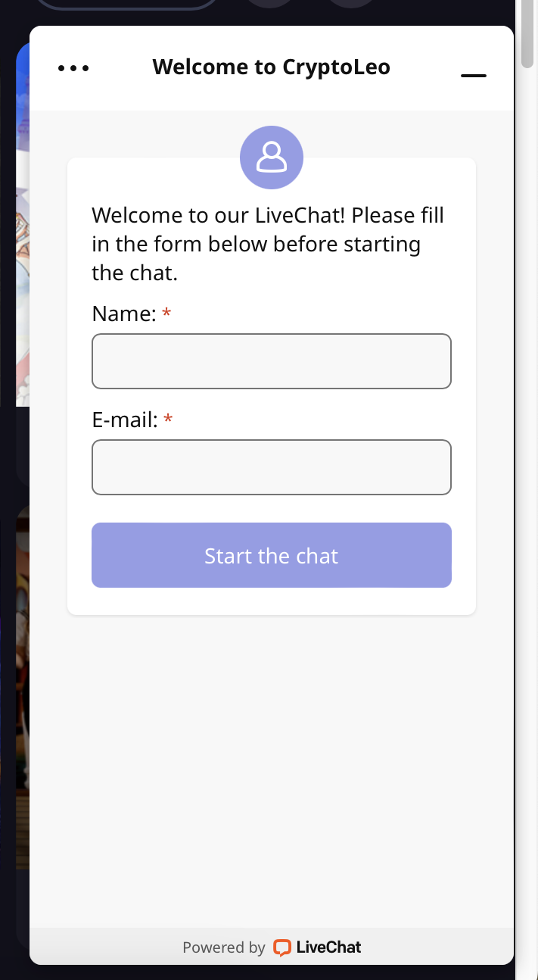
Task: Minimize the CryptoLeo chat window
Action: point(474,75)
